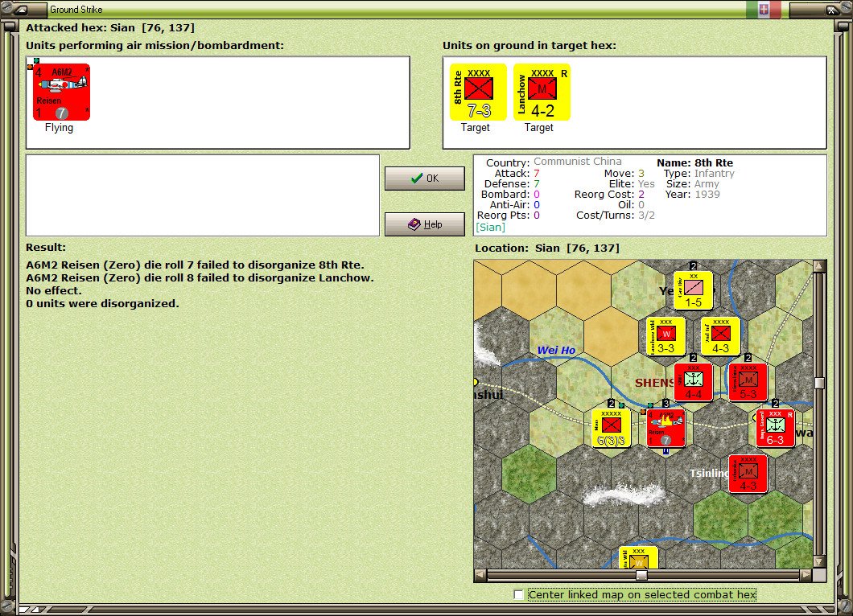Select the A6M2 Reisen flying unit counter

tap(61, 92)
